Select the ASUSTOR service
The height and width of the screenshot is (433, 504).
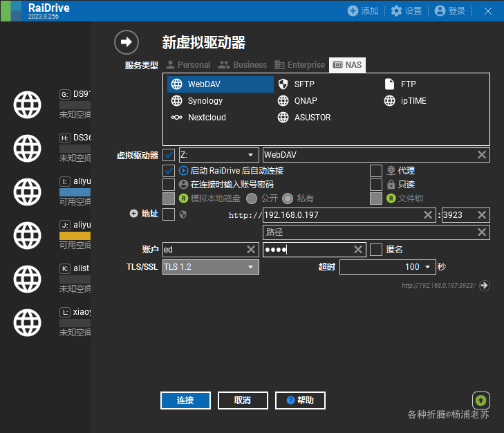pyautogui.click(x=304, y=118)
